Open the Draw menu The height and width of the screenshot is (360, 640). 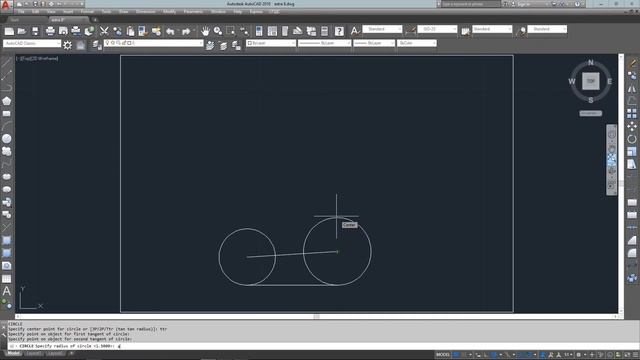pos(123,12)
